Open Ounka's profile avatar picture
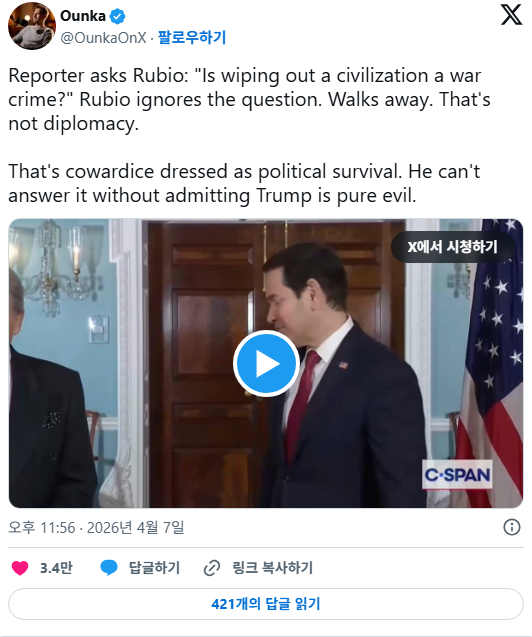532x637 pixels. [32, 26]
